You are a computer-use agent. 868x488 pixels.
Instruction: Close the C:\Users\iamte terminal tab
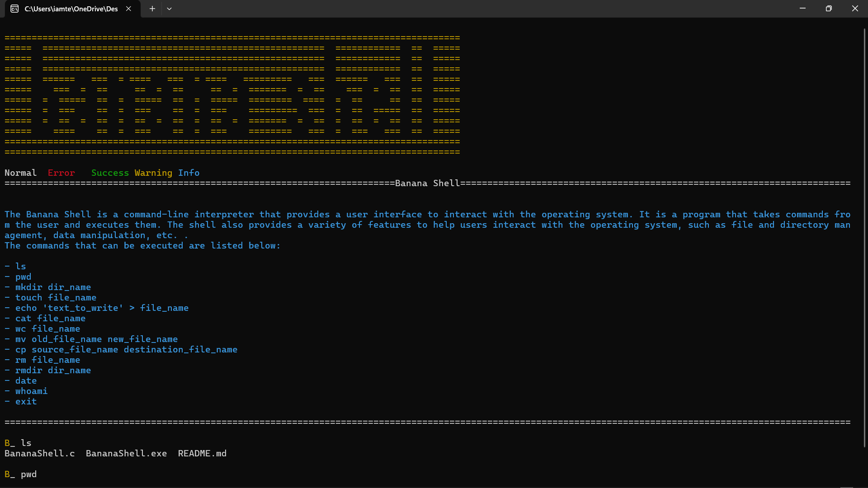pyautogui.click(x=128, y=9)
